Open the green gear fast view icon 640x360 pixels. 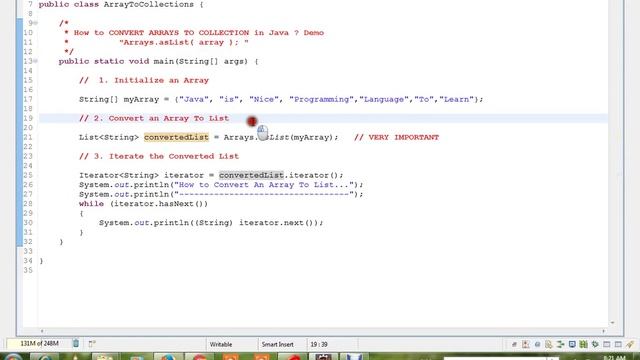[x=595, y=344]
